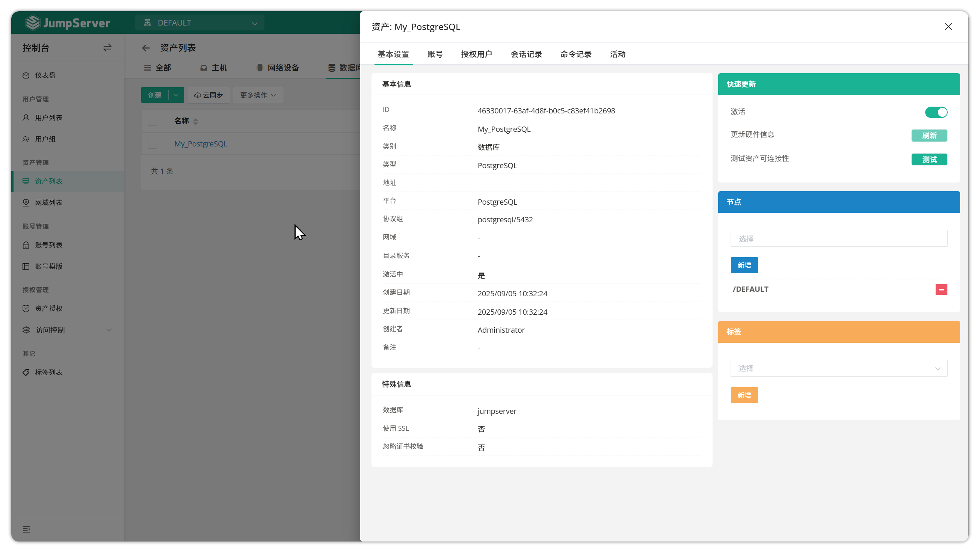
Task: Expand the 标签 select dropdown
Action: [x=838, y=368]
